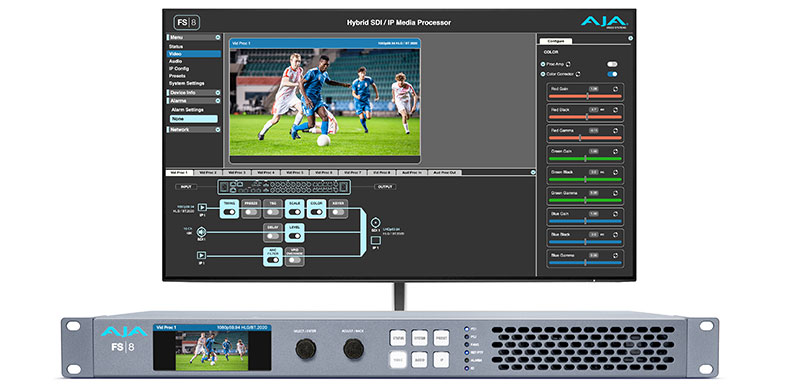Enable the TSG block switch
Viewport: 800px width, 387px height.
272,212
